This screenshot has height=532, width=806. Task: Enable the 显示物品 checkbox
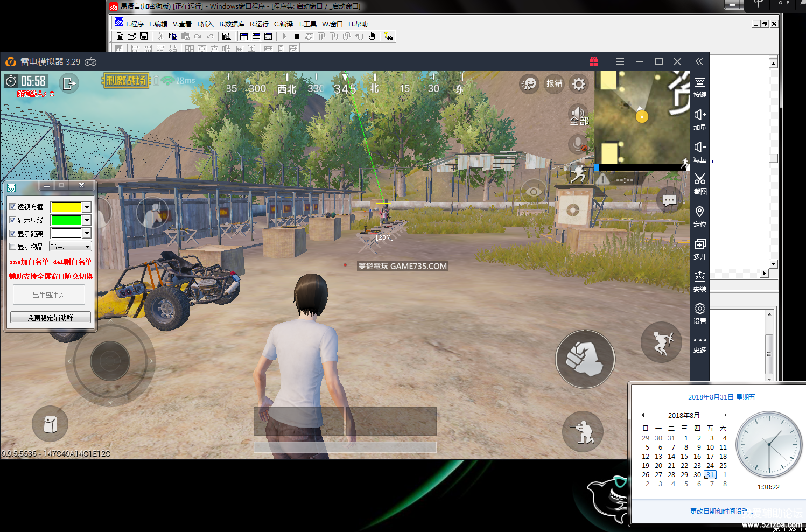tap(13, 247)
